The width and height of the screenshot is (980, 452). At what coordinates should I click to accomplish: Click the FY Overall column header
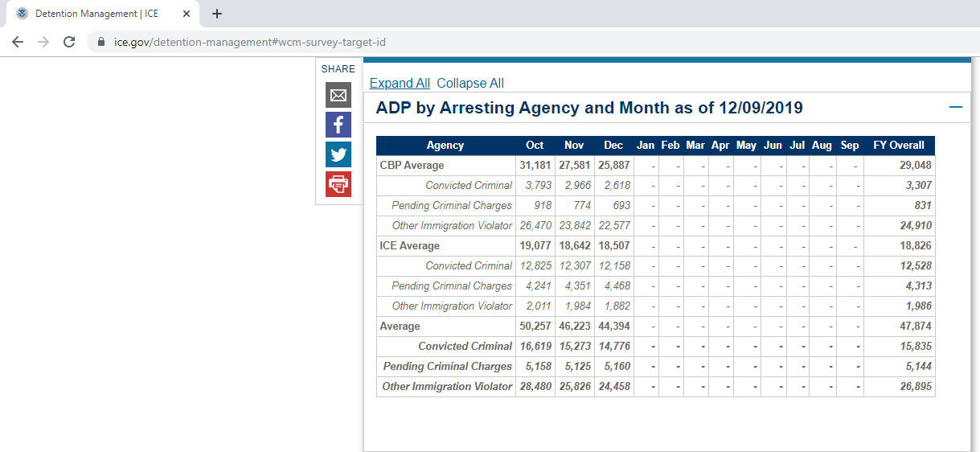coord(898,146)
